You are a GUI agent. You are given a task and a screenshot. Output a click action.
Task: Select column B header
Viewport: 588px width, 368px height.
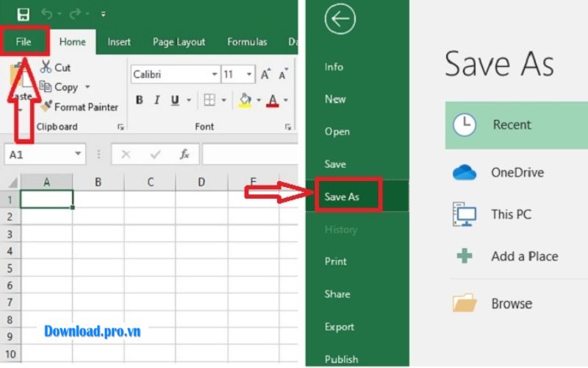coord(98,183)
